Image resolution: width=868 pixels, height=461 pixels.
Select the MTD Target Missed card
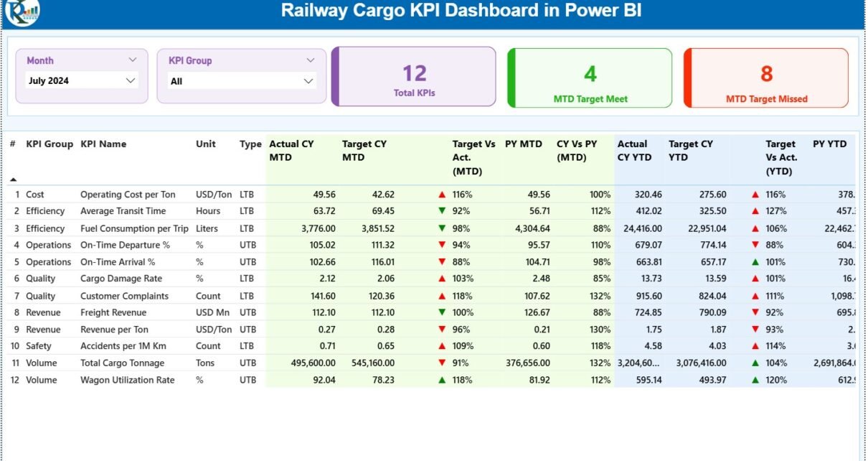766,78
